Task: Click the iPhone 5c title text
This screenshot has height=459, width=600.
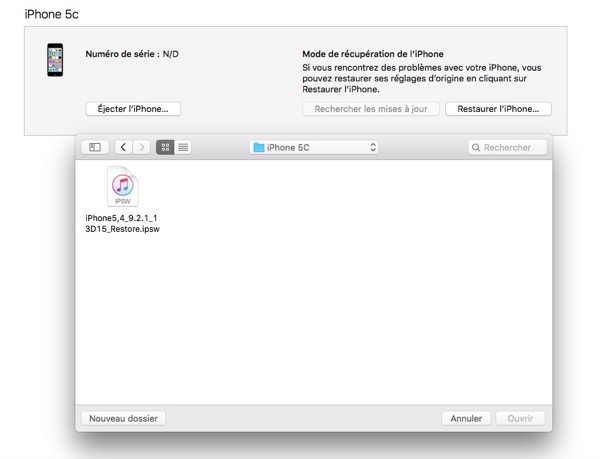Action: coord(51,14)
